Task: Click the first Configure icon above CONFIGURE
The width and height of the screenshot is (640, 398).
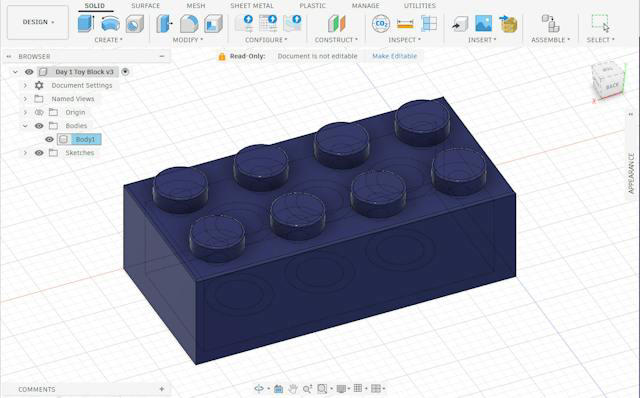Action: (x=244, y=23)
